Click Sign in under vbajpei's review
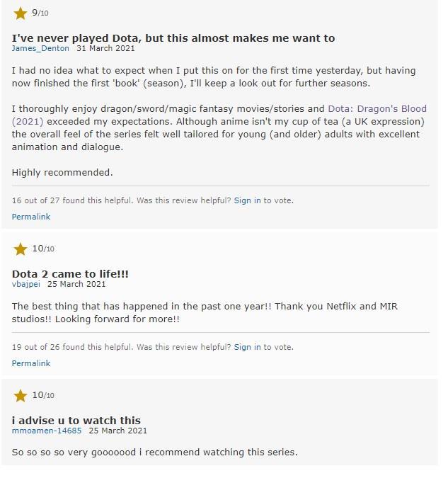This screenshot has height=478, width=448. pos(247,347)
